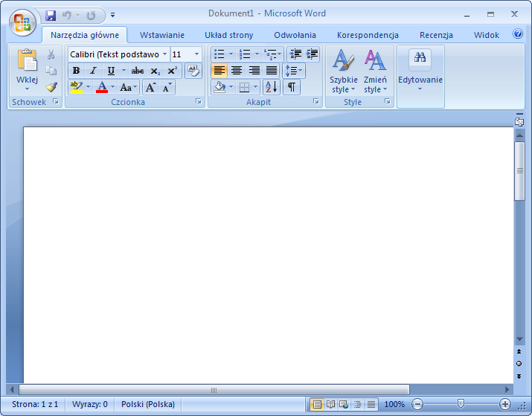The width and height of the screenshot is (532, 416).
Task: Save document with floppy disk icon
Action: pos(51,16)
